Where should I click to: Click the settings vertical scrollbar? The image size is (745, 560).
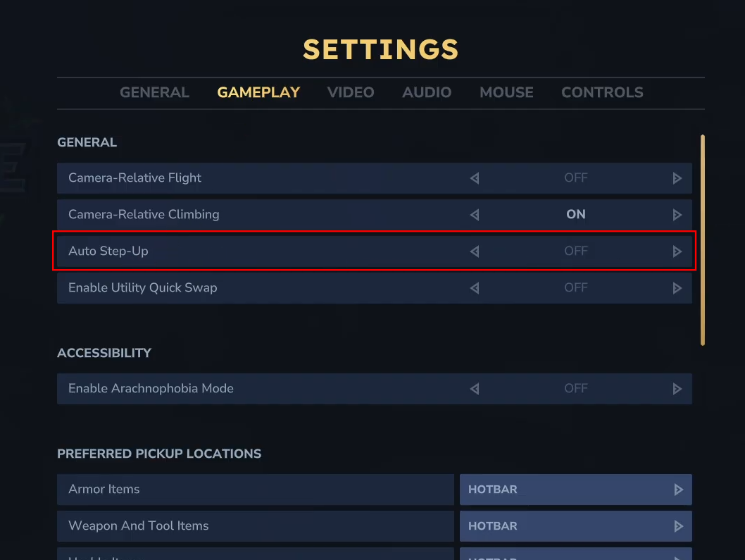[x=703, y=239]
